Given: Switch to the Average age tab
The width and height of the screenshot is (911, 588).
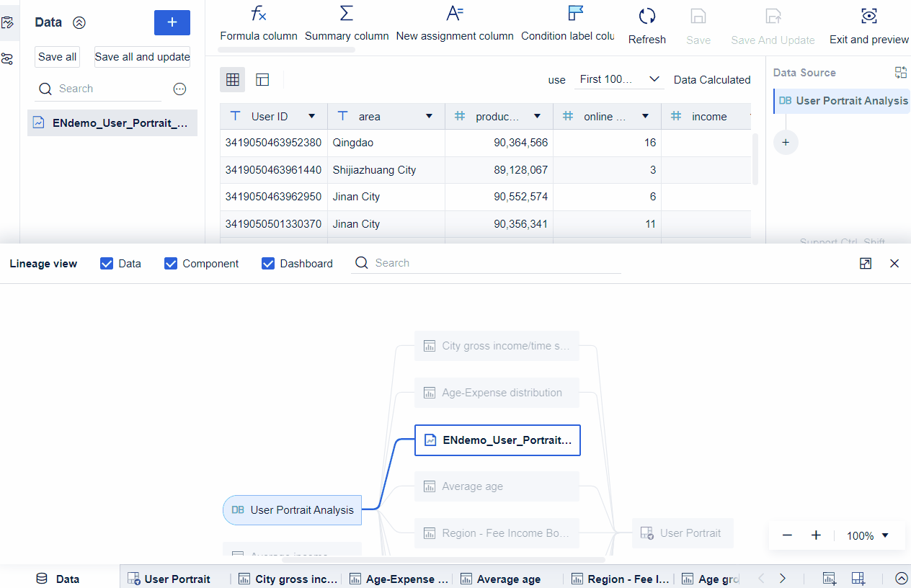Looking at the screenshot, I should pyautogui.click(x=500, y=579).
